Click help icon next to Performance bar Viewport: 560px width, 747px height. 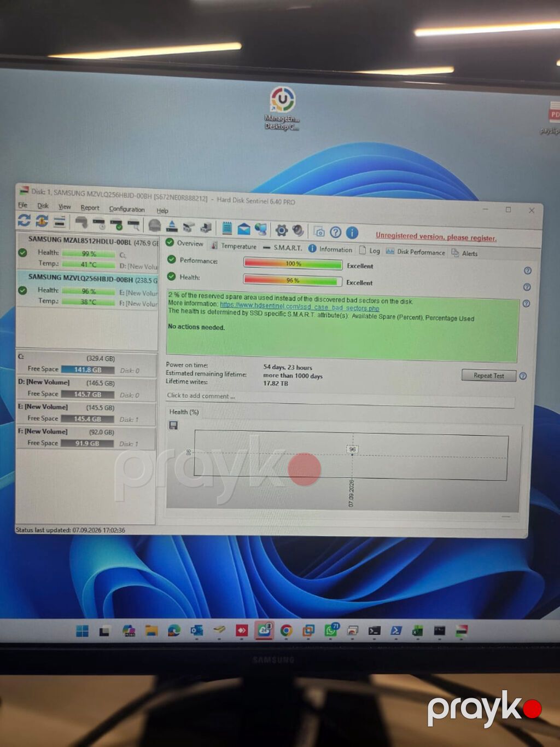click(528, 270)
